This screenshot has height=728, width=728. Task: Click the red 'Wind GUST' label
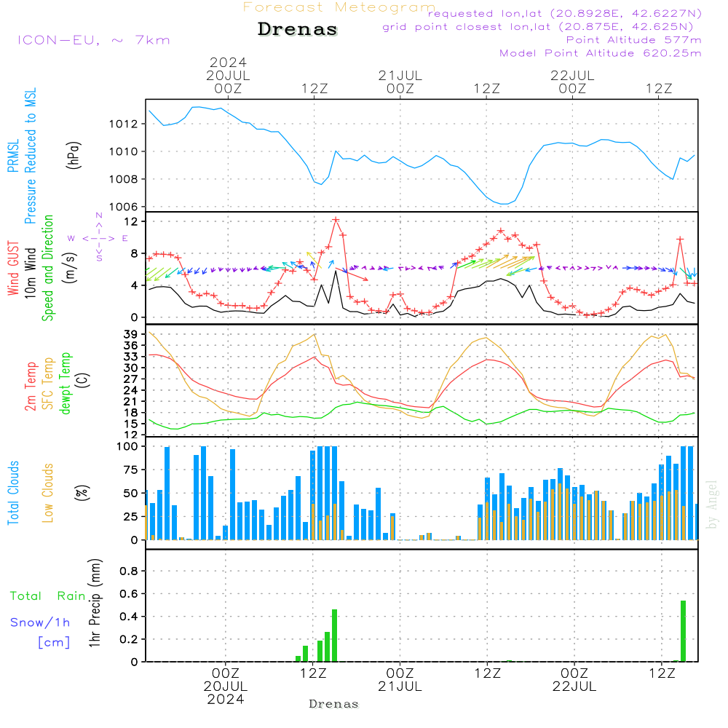(13, 268)
